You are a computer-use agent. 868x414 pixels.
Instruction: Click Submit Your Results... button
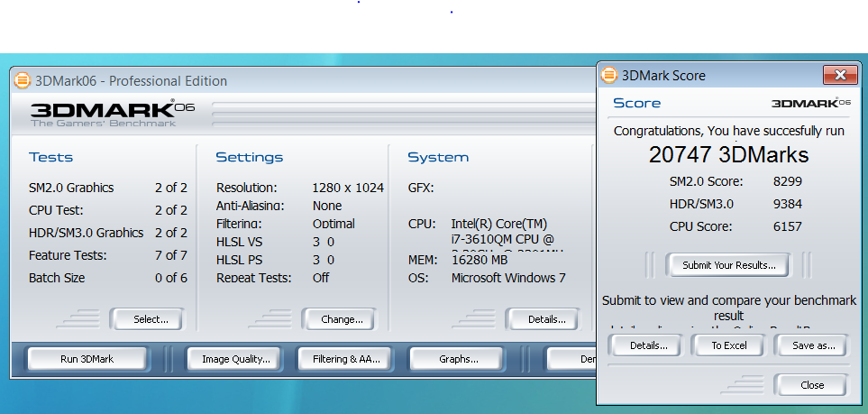(728, 265)
